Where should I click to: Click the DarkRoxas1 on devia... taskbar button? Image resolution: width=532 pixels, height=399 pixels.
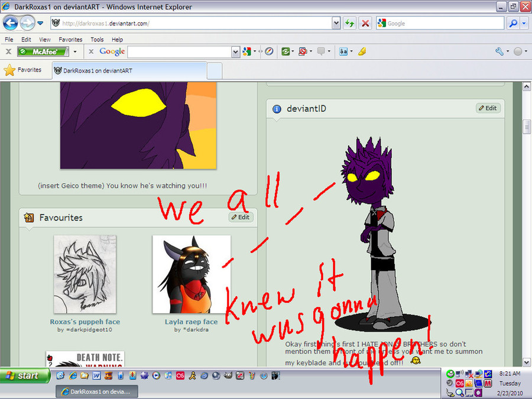[97, 391]
